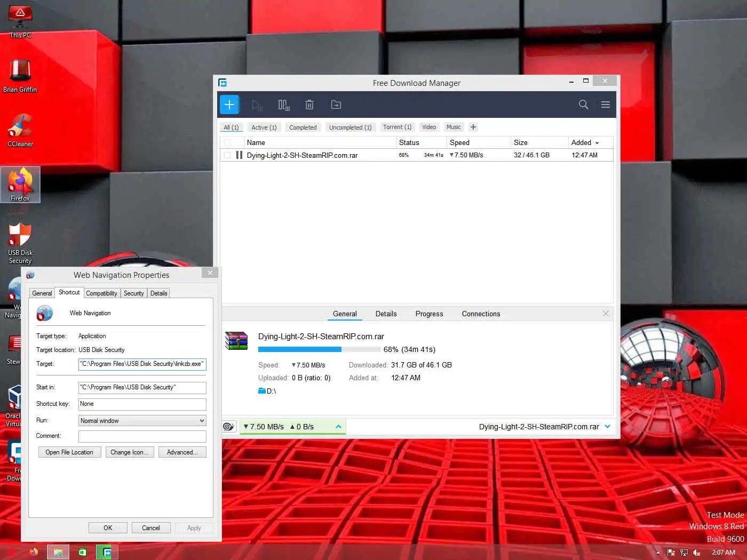Add a new download with the plus button
747x560 pixels.
(x=229, y=105)
